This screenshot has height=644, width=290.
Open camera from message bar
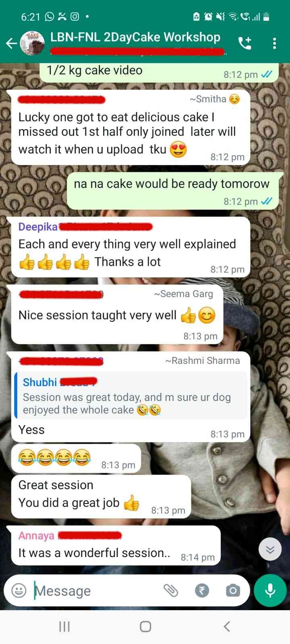[233, 590]
